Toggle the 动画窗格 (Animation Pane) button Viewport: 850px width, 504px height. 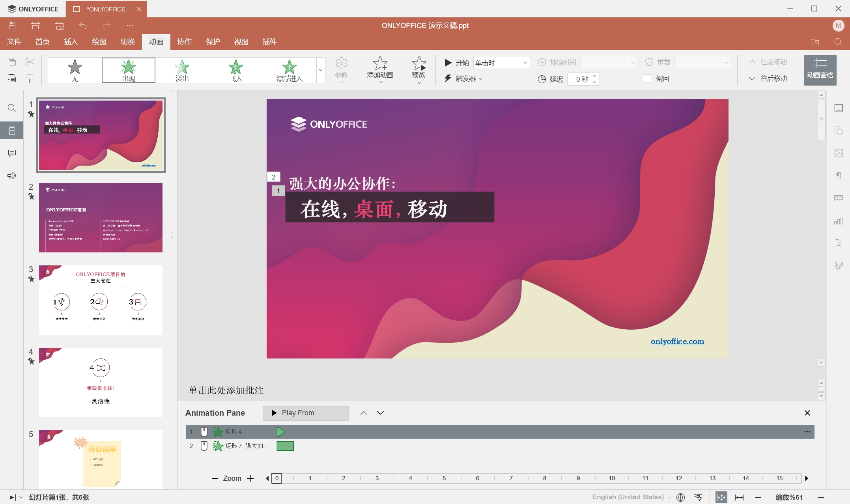820,70
